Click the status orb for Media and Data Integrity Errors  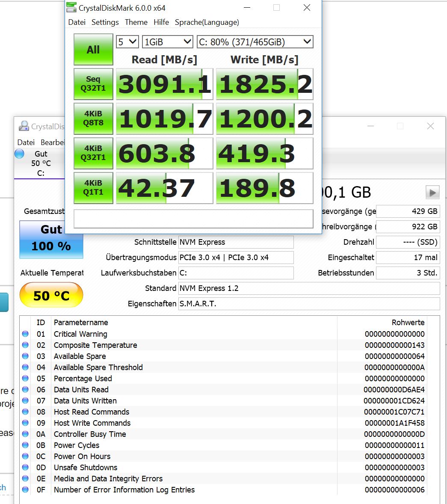[x=25, y=478]
